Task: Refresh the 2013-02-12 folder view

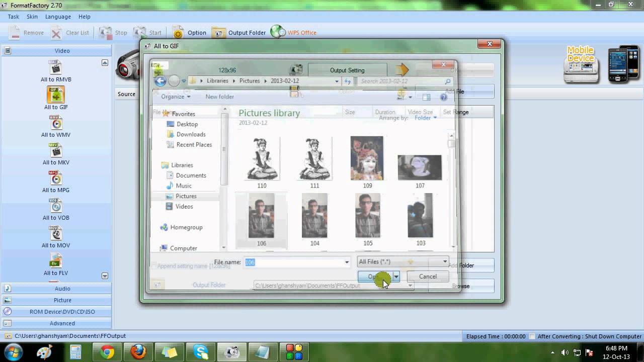Action: [348, 81]
